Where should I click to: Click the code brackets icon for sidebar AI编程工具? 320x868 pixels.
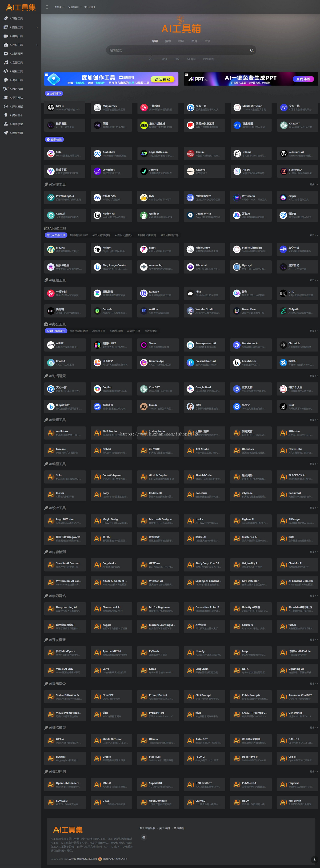(6, 71)
